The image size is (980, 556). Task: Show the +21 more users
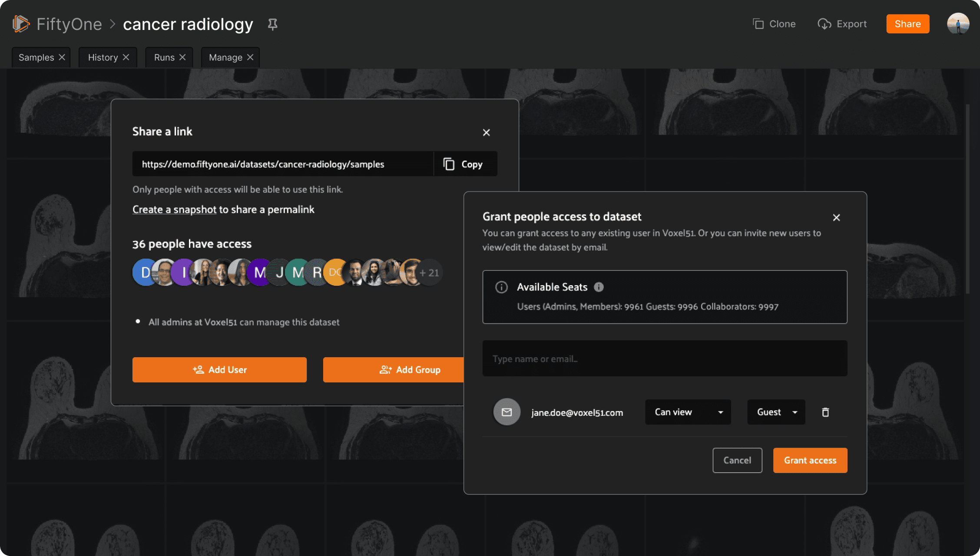[430, 272]
